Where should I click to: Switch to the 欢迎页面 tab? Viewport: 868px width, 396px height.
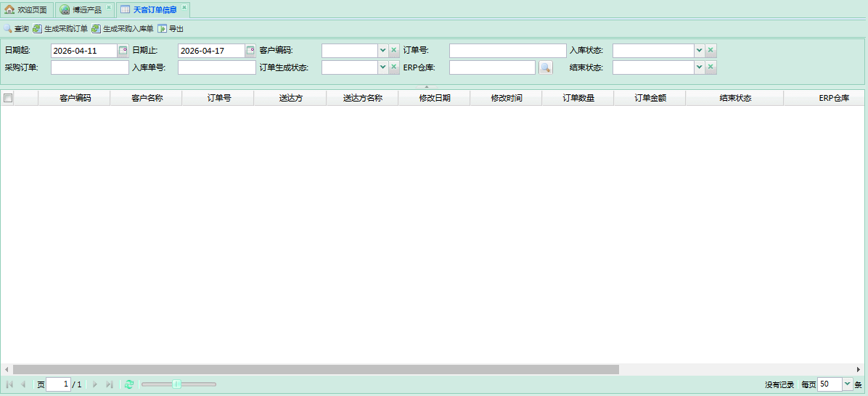[x=26, y=10]
